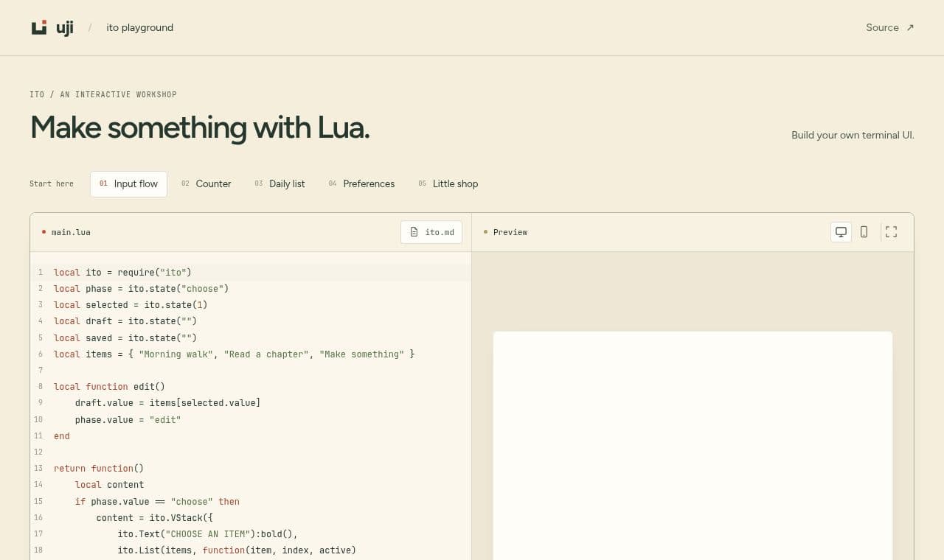The image size is (944, 560).
Task: Click the uji logo icon
Action: click(39, 27)
